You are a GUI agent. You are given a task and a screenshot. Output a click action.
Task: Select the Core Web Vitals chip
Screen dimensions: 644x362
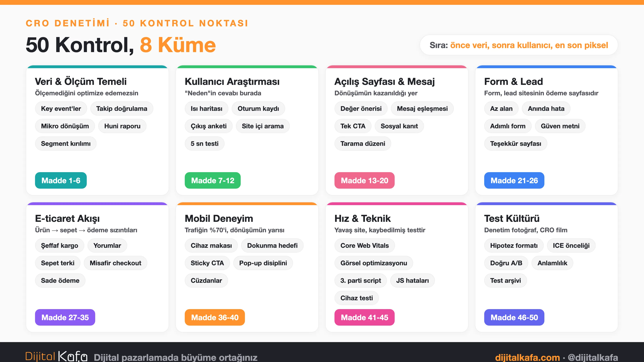(x=365, y=245)
